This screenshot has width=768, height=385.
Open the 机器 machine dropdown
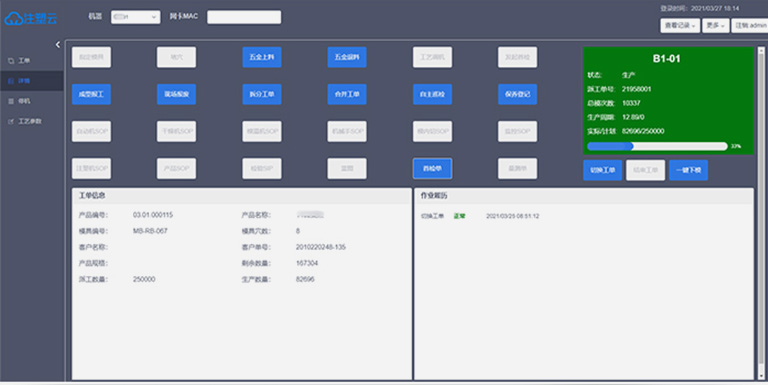(135, 17)
